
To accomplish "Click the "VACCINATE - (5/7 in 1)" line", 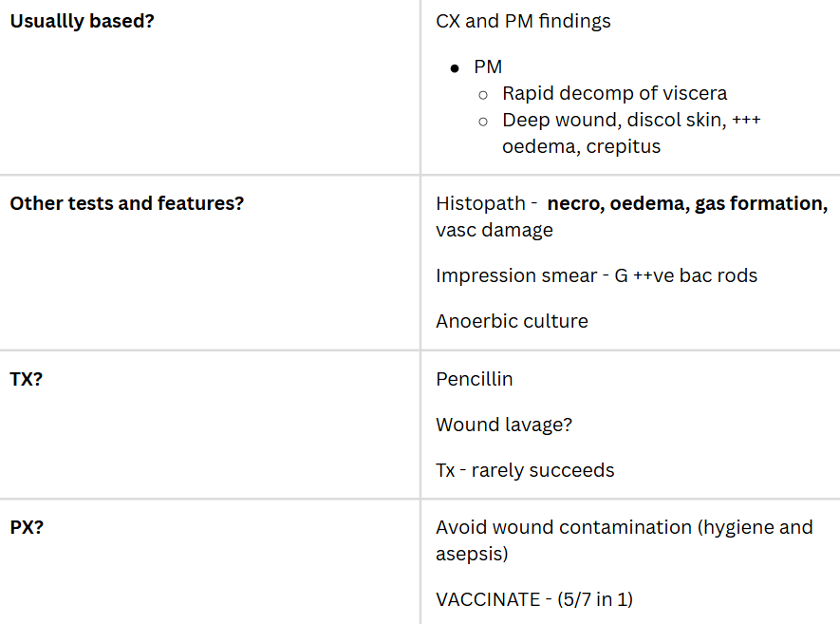I will (533, 599).
